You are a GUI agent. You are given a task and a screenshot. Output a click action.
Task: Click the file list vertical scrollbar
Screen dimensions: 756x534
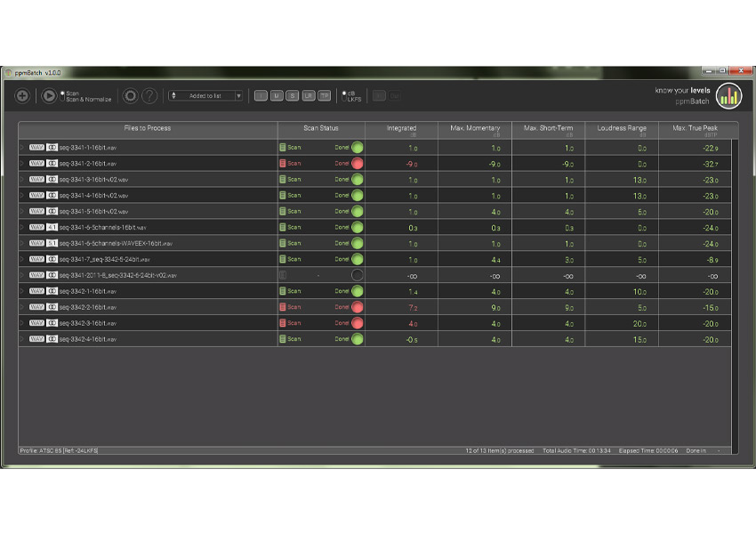[735, 296]
